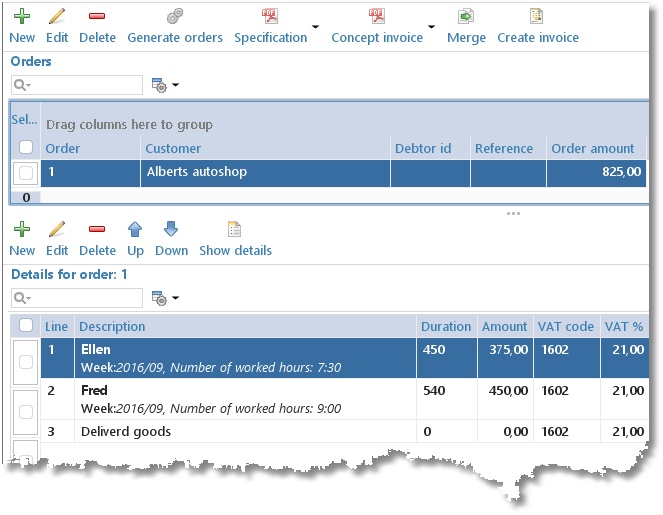This screenshot has width=663, height=515.
Task: Click the Concept invoice label
Action: tap(377, 38)
